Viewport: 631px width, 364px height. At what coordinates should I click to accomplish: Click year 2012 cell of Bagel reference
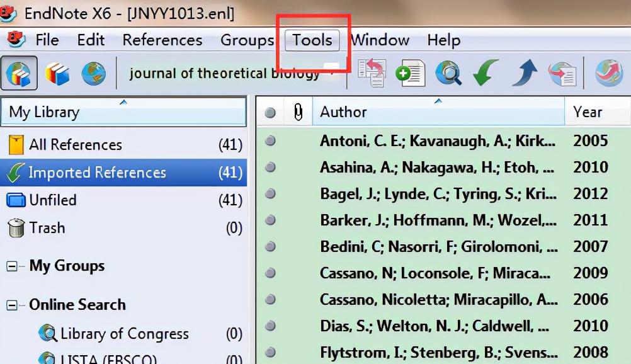tap(590, 194)
